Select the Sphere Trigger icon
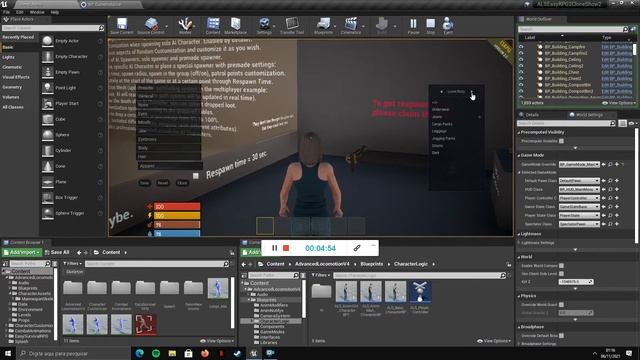The image size is (640, 360). click(48, 213)
